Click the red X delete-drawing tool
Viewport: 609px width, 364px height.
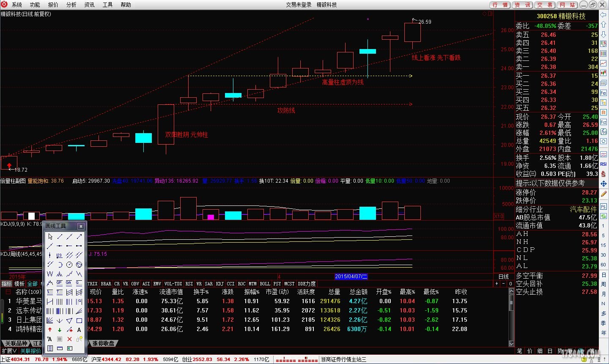69,339
